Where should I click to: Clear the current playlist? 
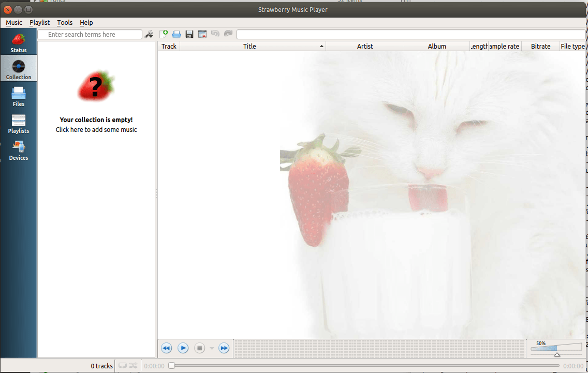202,34
